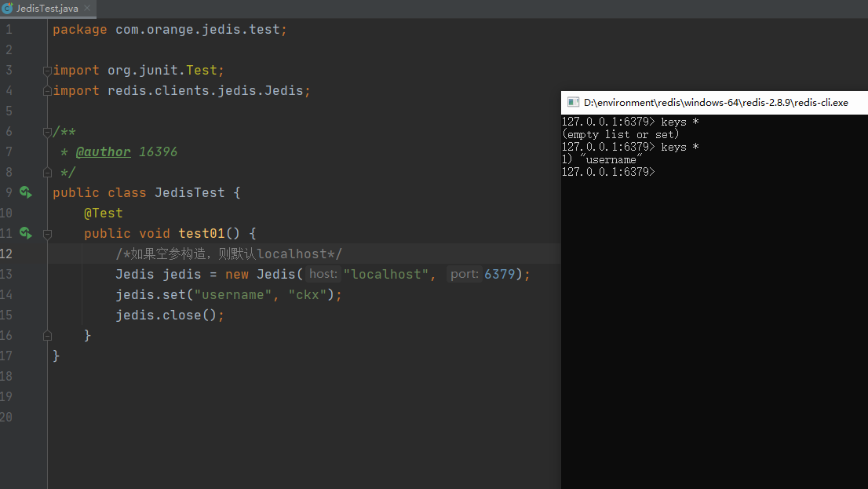
Task: Click the author value 16396
Action: click(x=158, y=151)
